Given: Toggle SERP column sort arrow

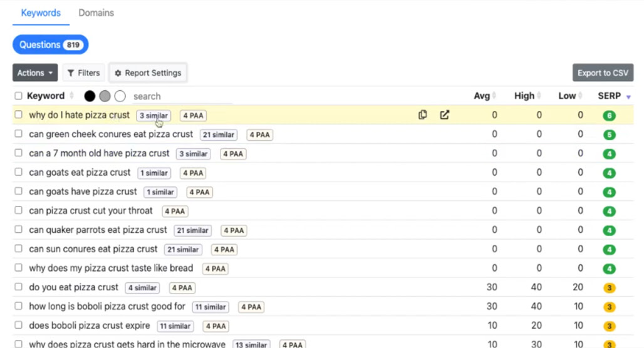Looking at the screenshot, I should pyautogui.click(x=628, y=97).
